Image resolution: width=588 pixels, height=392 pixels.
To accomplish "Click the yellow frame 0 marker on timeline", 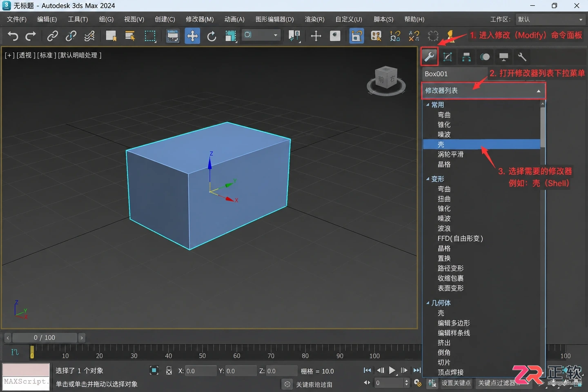I will tap(32, 352).
